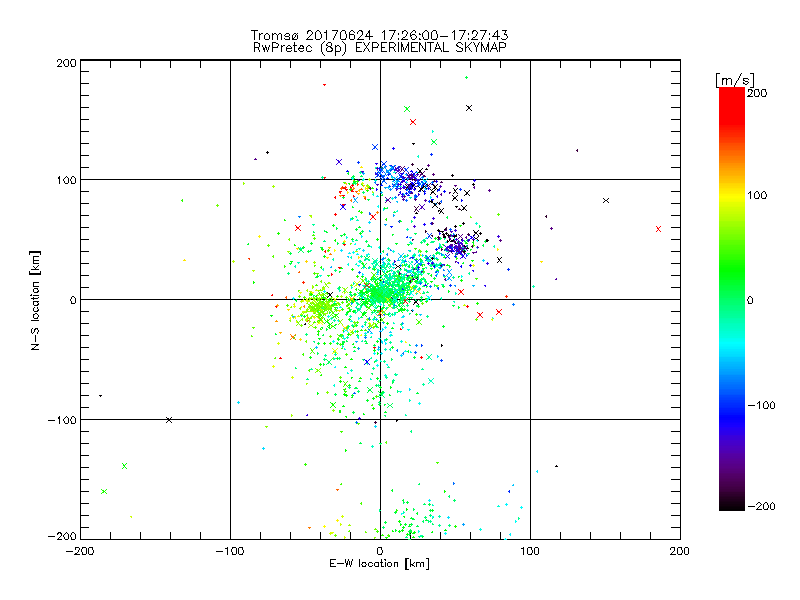Click the y-axis tick label "100"
800x600 pixels.
[x=66, y=181]
